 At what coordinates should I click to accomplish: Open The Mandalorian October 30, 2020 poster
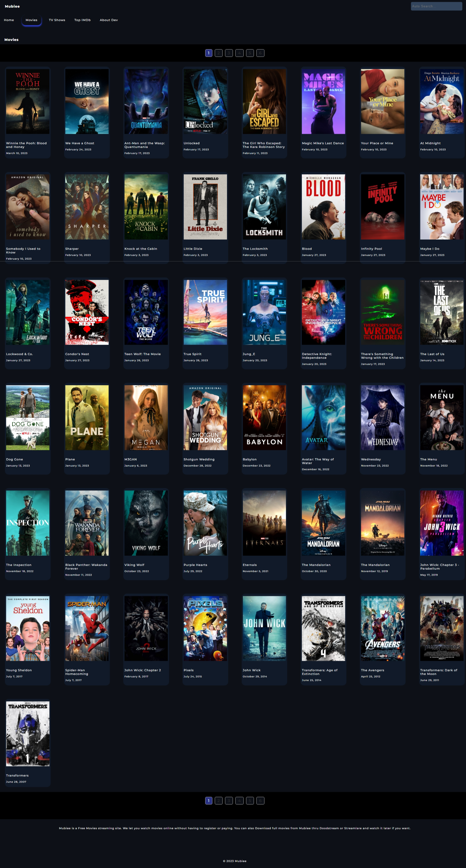[324, 523]
